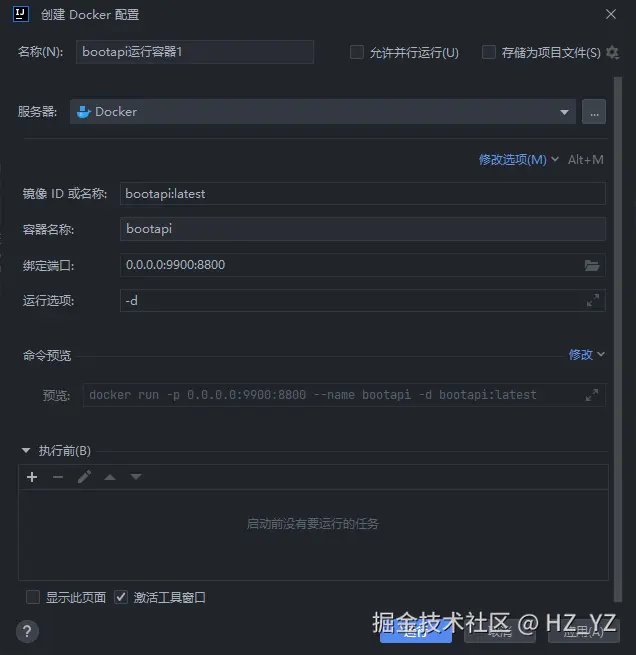This screenshot has width=636, height=655.
Task: Click the 启动前没有要运行的任务 placeholder text
Action: (x=313, y=524)
